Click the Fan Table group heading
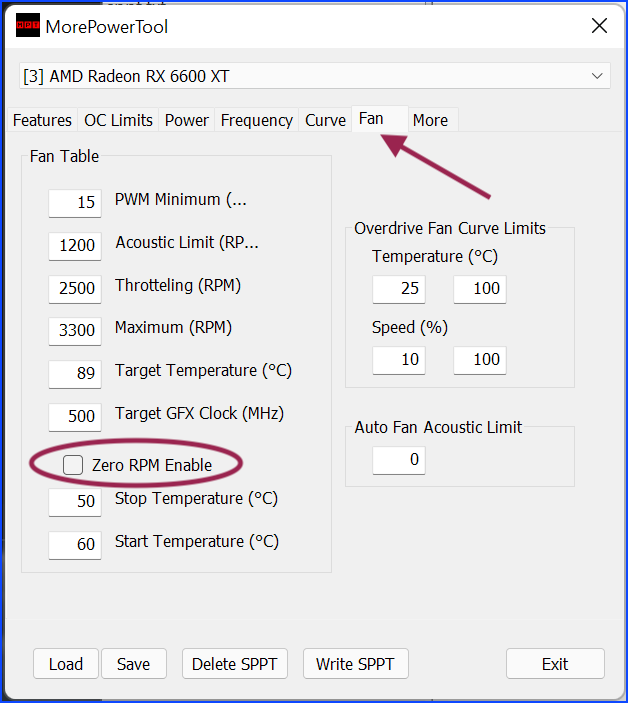 [x=65, y=156]
